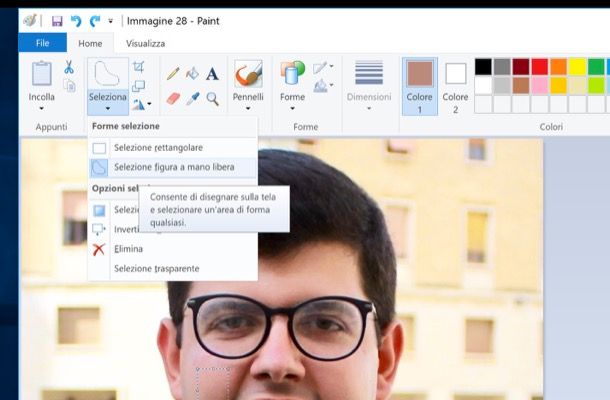This screenshot has width=610, height=400.
Task: Switch to the Home tab
Action: tap(90, 44)
